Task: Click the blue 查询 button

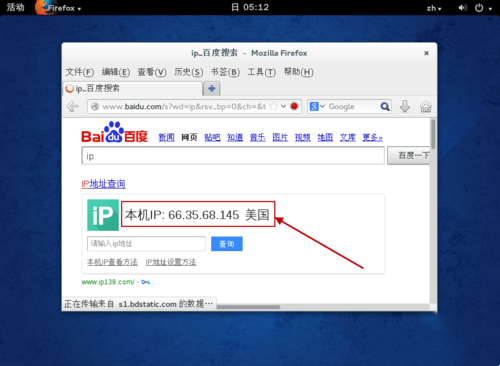Action: [227, 244]
